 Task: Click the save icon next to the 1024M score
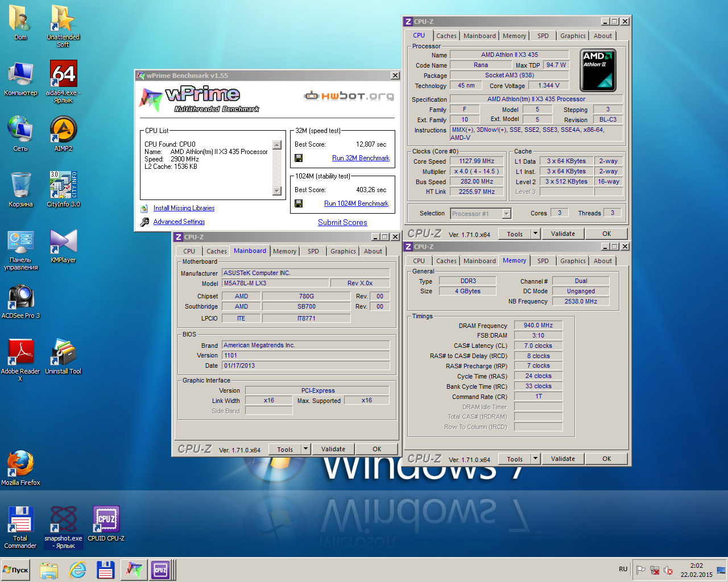coord(299,203)
